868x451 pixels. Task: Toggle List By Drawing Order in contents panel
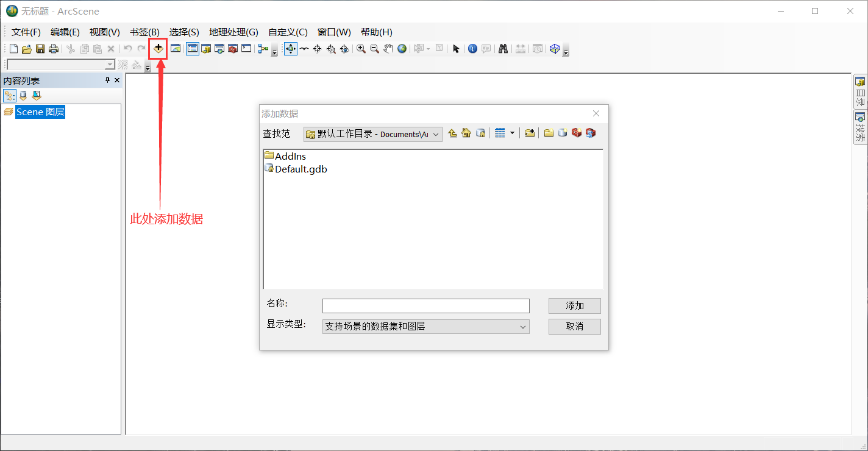[x=10, y=96]
